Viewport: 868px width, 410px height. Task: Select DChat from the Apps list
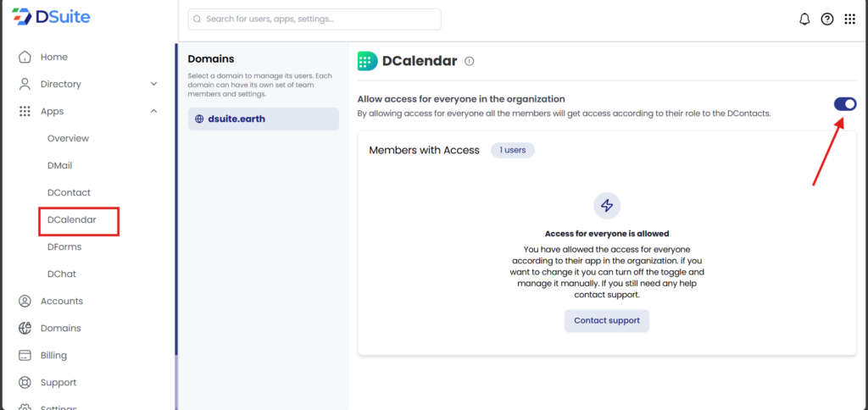coord(62,274)
